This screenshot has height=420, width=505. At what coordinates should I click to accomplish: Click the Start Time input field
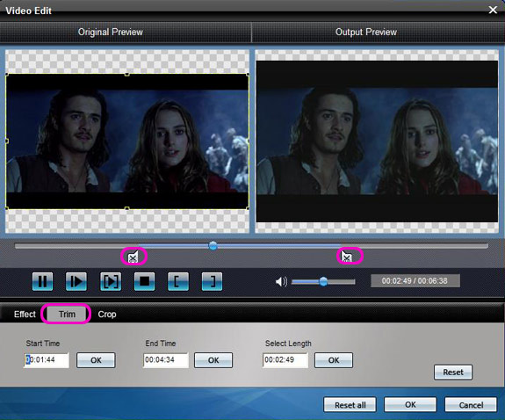pos(47,360)
